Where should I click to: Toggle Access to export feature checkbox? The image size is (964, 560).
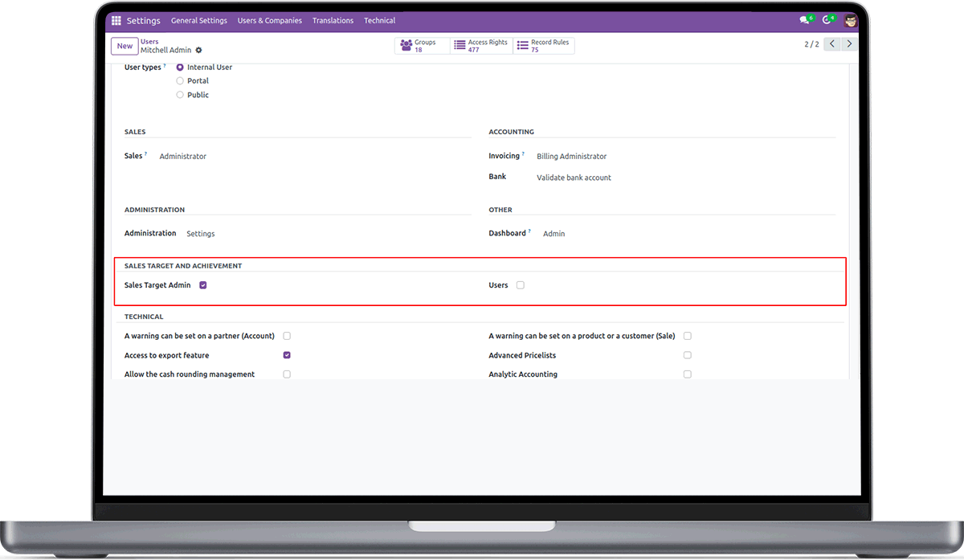(x=287, y=355)
